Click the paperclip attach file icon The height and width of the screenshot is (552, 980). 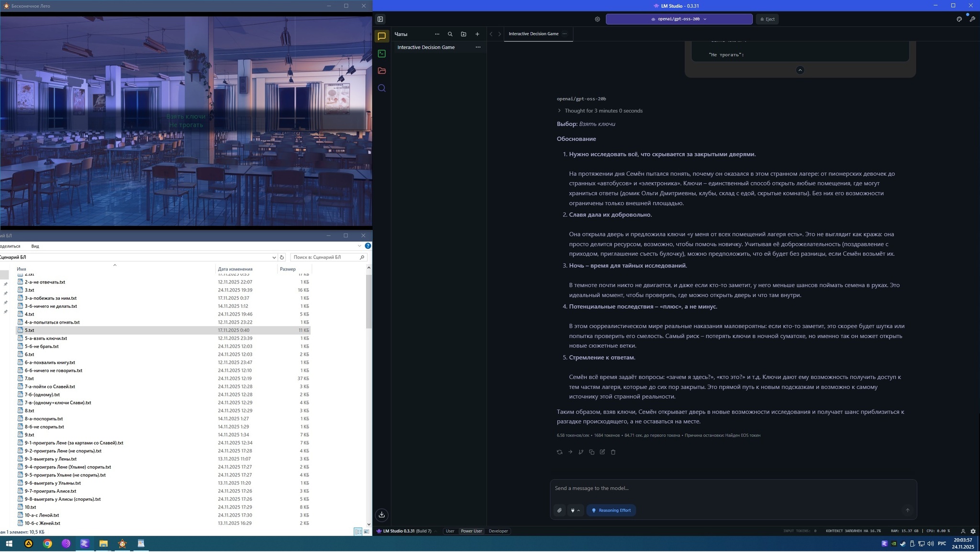(x=559, y=510)
